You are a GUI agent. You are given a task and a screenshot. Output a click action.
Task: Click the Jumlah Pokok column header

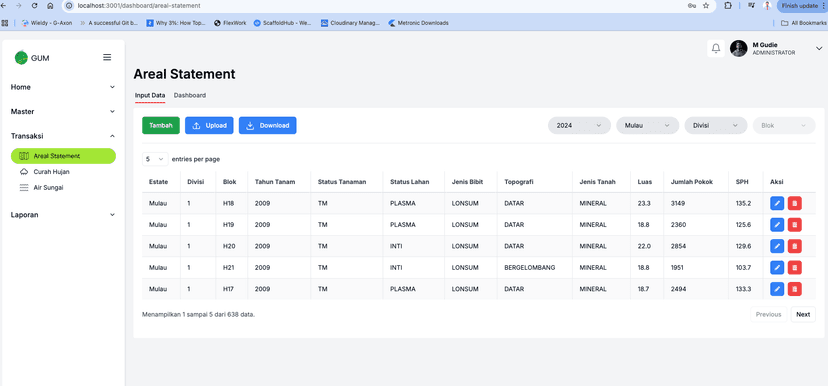[692, 182]
